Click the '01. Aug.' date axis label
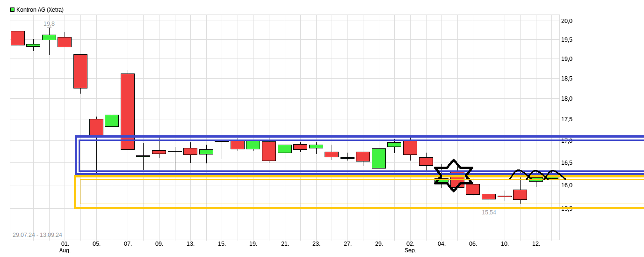 [x=65, y=247]
